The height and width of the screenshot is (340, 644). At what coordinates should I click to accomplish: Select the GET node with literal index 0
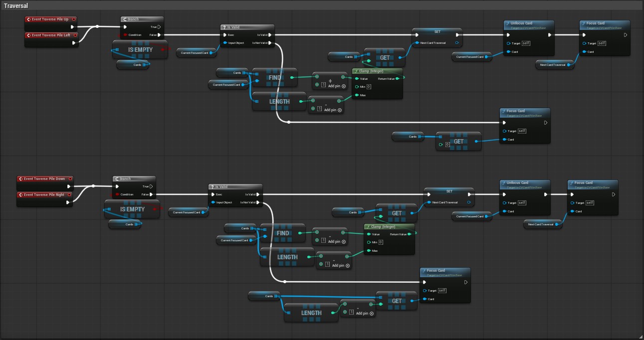[458, 141]
